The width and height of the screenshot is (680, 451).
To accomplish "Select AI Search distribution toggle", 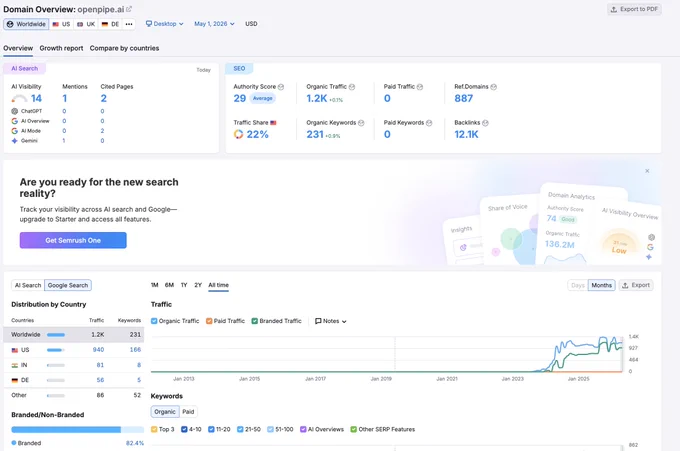I will 28,285.
